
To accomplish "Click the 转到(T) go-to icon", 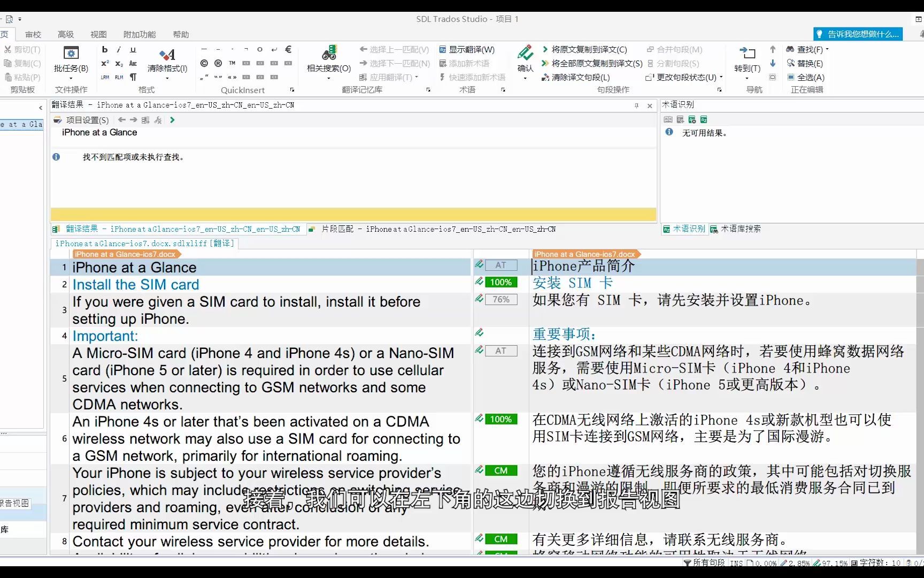I will tap(747, 54).
